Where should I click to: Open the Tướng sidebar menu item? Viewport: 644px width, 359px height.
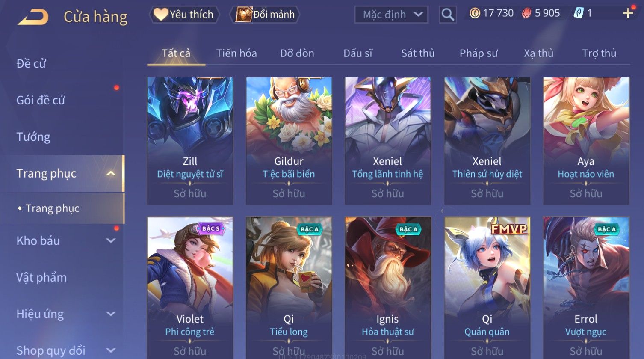pos(33,137)
